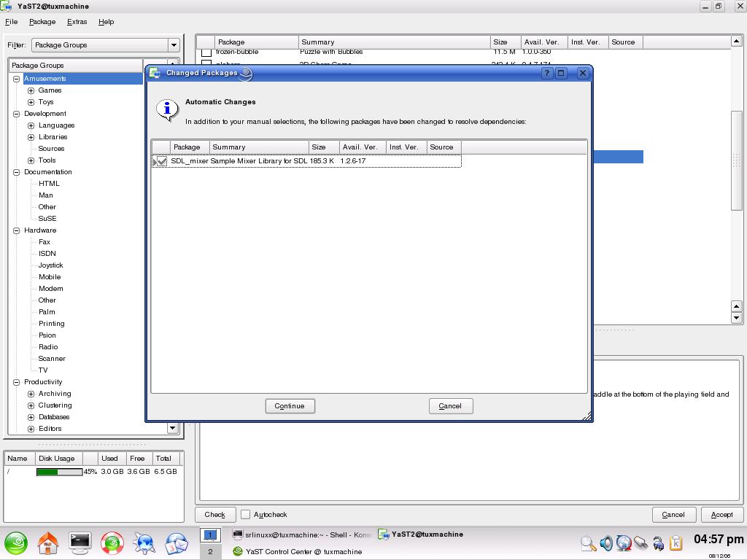Image resolution: width=747 pixels, height=560 pixels.
Task: Select the Joystick hardware group
Action: click(50, 265)
